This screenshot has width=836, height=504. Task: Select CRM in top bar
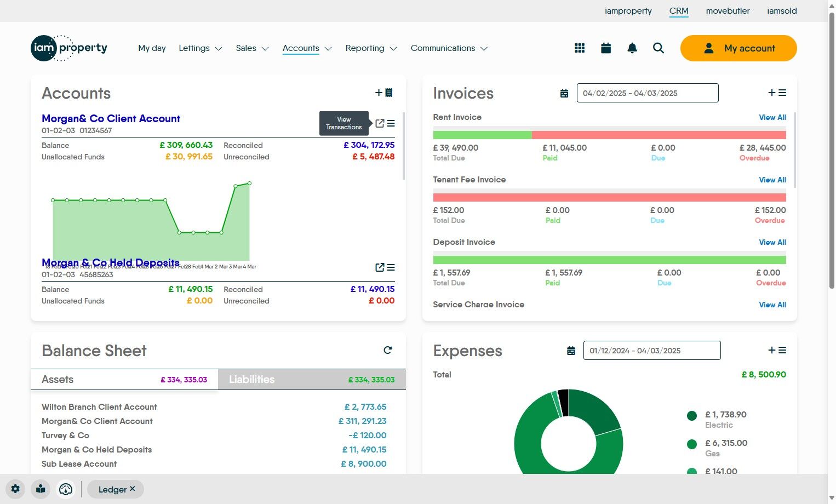(679, 11)
